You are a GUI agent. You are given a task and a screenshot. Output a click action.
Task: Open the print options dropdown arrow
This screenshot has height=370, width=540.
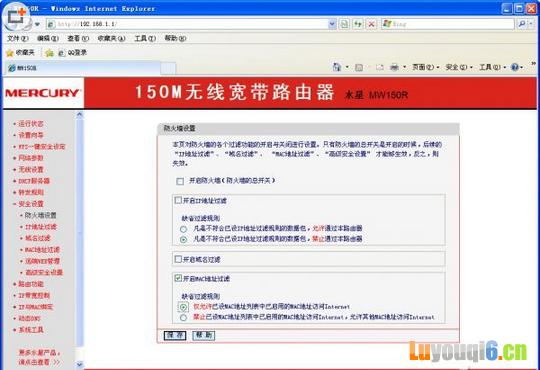click(404, 67)
